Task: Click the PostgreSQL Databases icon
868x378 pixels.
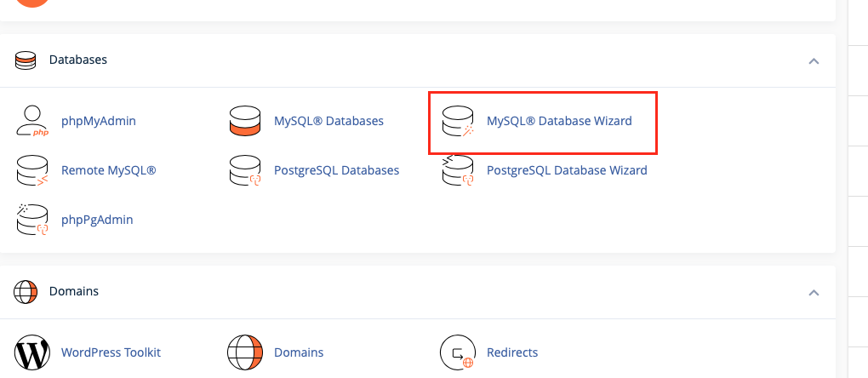Action: (x=245, y=170)
